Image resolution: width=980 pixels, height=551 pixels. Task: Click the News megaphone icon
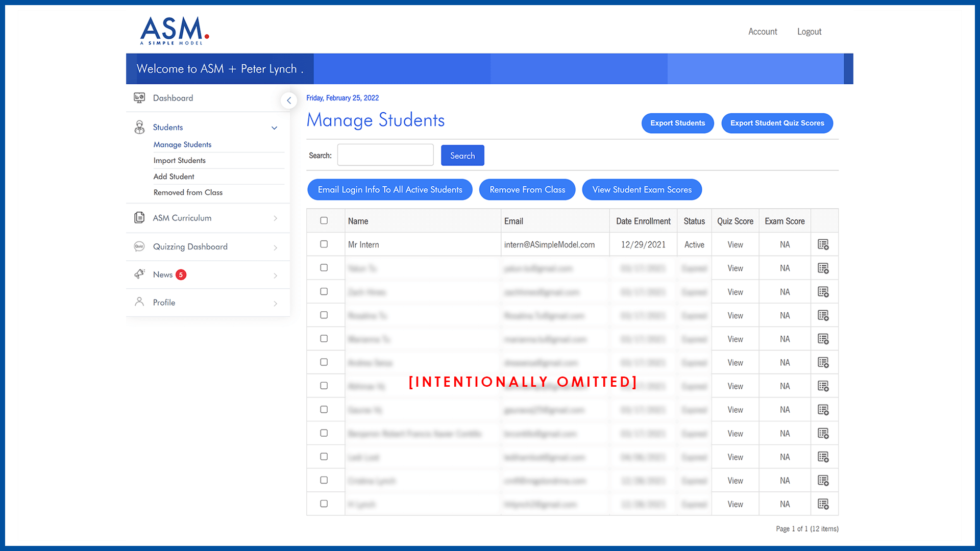point(139,274)
